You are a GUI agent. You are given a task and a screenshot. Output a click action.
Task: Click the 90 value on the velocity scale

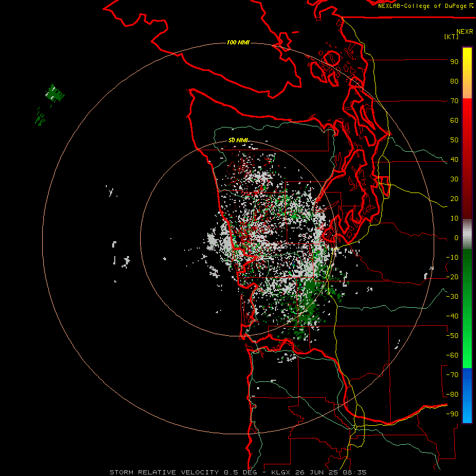coord(454,62)
